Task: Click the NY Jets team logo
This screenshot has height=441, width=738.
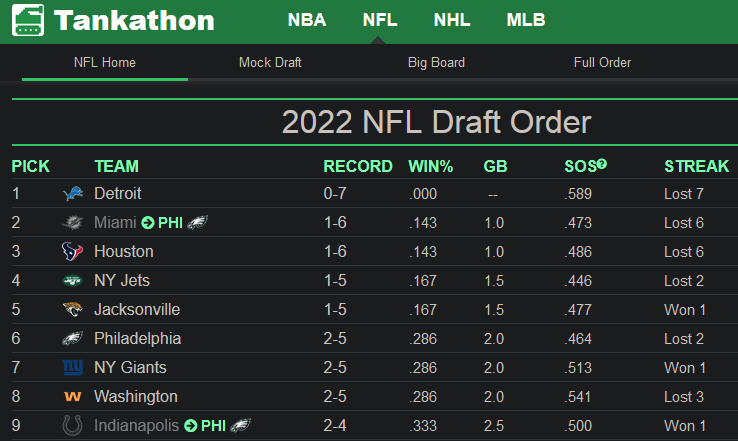Action: coord(72,281)
